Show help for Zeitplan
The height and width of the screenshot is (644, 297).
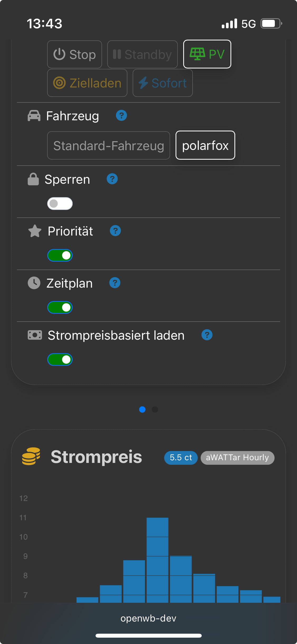pyautogui.click(x=115, y=283)
